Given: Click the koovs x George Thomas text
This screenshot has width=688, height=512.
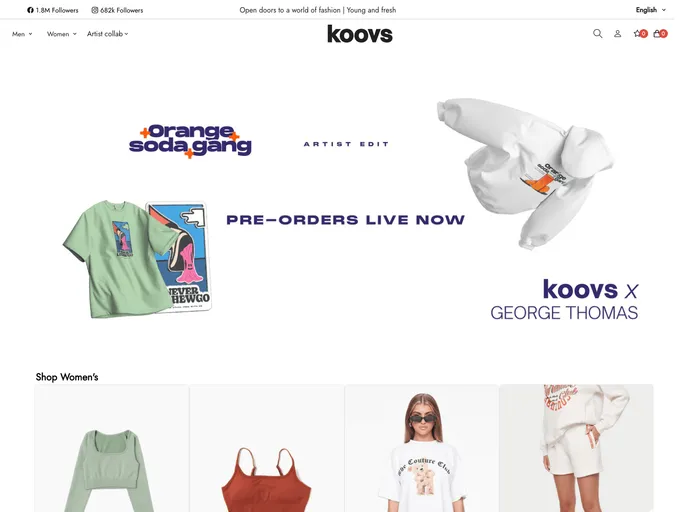Looking at the screenshot, I should point(564,300).
